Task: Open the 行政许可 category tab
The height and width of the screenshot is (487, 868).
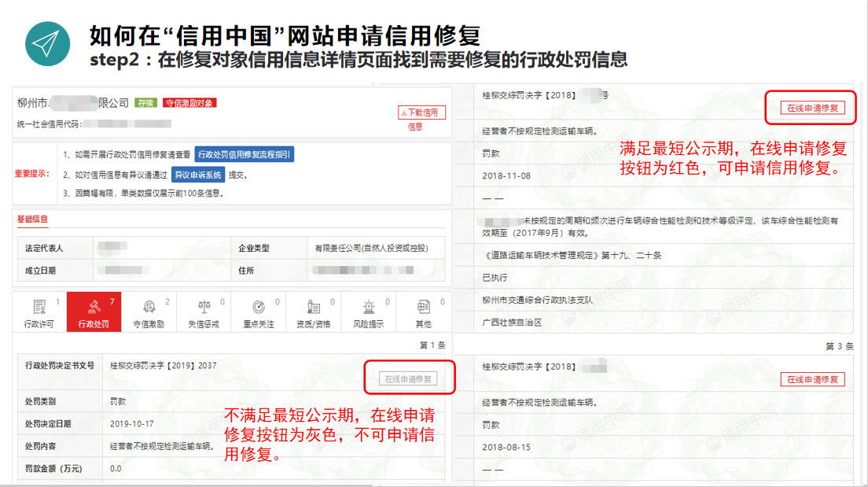Action: (39, 312)
